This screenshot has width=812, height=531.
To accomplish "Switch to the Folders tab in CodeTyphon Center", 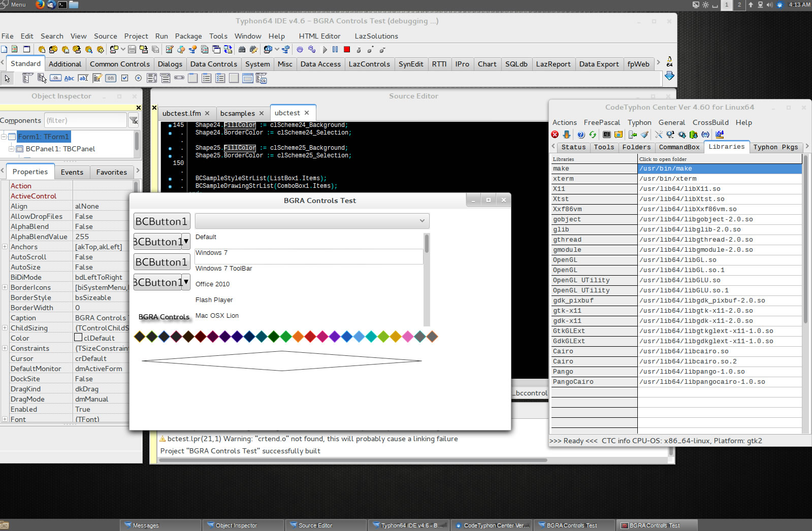I will [x=636, y=147].
